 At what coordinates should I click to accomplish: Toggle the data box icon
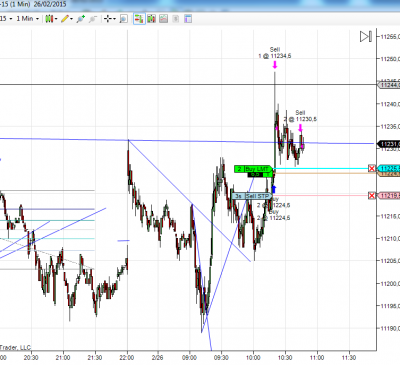coord(123,19)
